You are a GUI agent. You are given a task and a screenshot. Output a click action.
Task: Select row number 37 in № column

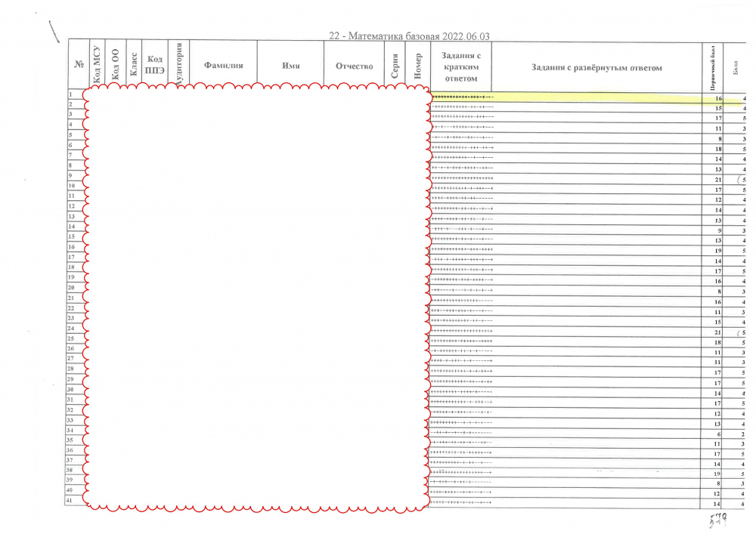click(x=70, y=460)
